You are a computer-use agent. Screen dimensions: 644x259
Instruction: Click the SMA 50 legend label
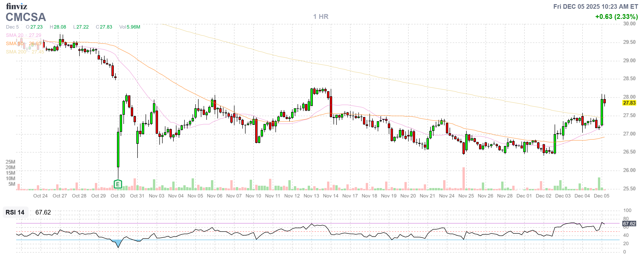[x=15, y=44]
